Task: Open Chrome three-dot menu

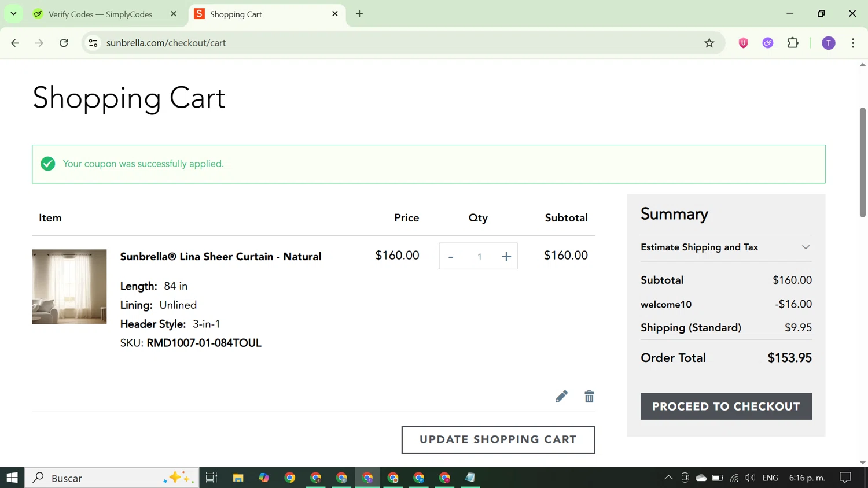Action: coord(853,43)
